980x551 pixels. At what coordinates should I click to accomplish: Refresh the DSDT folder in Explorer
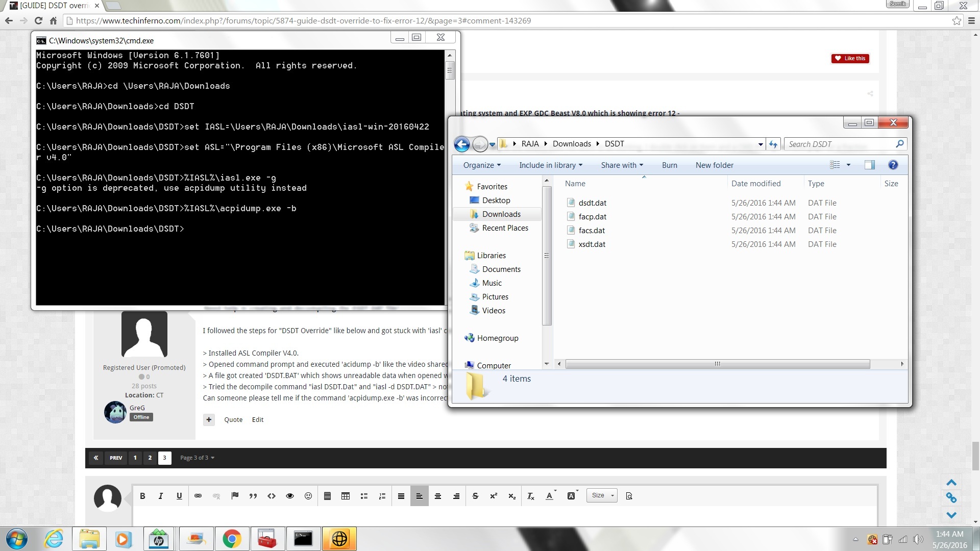click(x=773, y=144)
